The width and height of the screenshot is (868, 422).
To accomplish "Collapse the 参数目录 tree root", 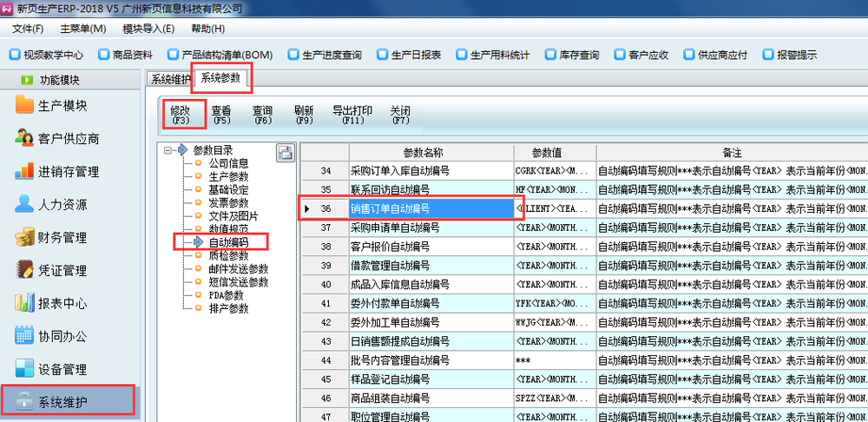I will point(167,150).
